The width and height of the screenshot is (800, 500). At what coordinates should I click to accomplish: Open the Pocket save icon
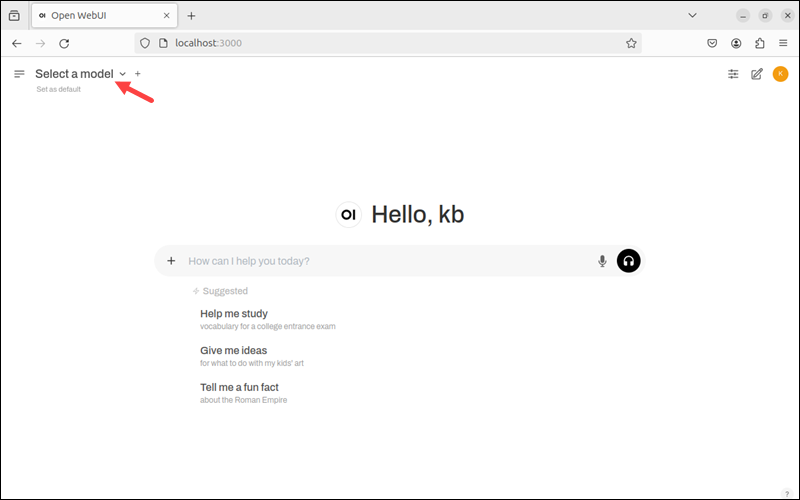(x=712, y=43)
